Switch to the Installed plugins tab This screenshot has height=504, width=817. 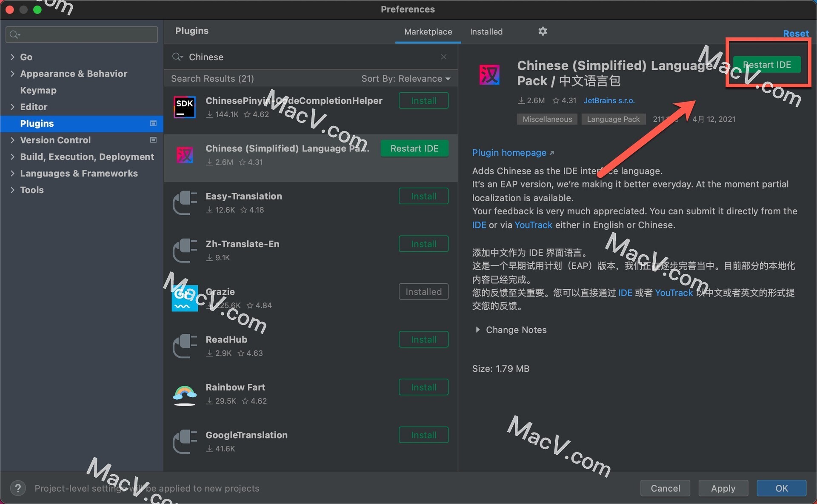(485, 31)
